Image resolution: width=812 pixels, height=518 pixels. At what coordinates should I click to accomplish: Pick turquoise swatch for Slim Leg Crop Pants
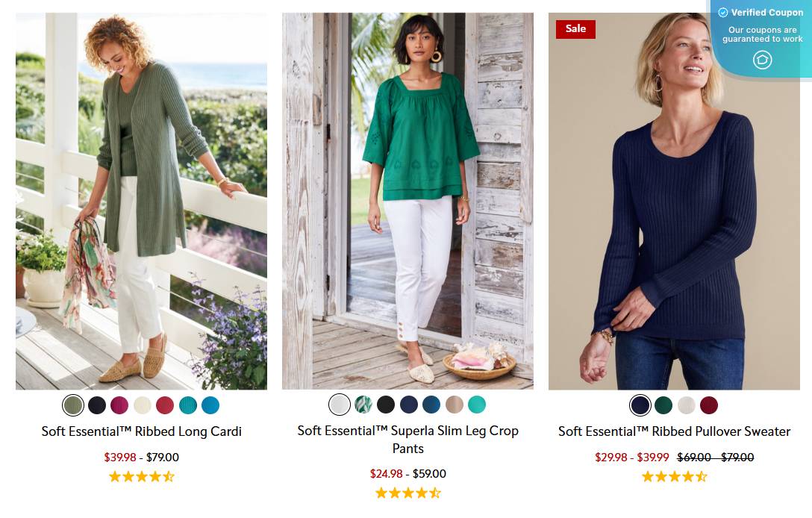[x=476, y=405]
